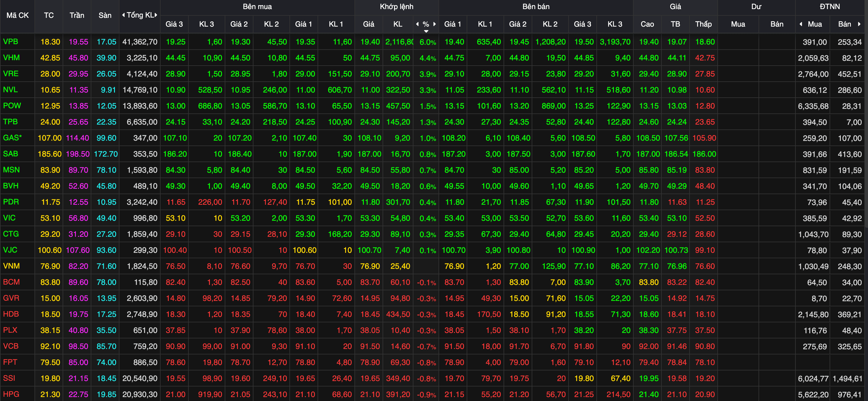
Task: Open the VHM stock symbol
Action: (11, 58)
